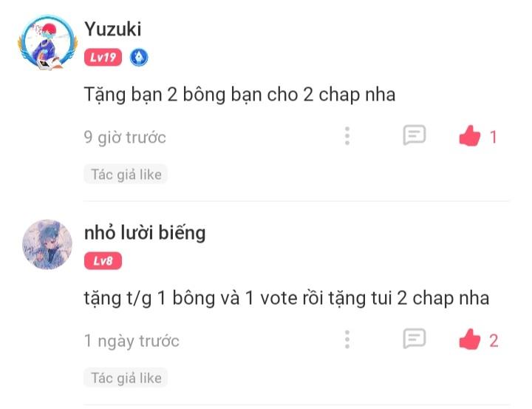Toggle like on Yuzuki's comment
The height and width of the screenshot is (409, 532).
470,135
